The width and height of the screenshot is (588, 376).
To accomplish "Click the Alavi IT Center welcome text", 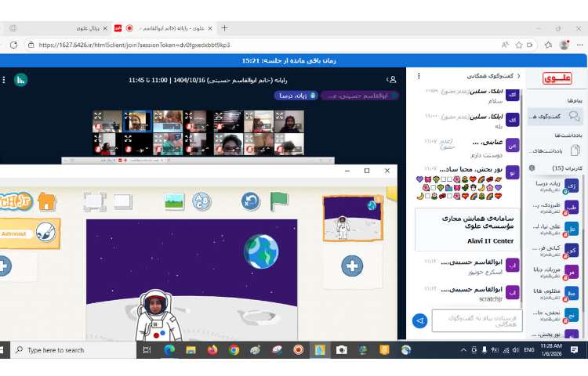I will point(490,240).
